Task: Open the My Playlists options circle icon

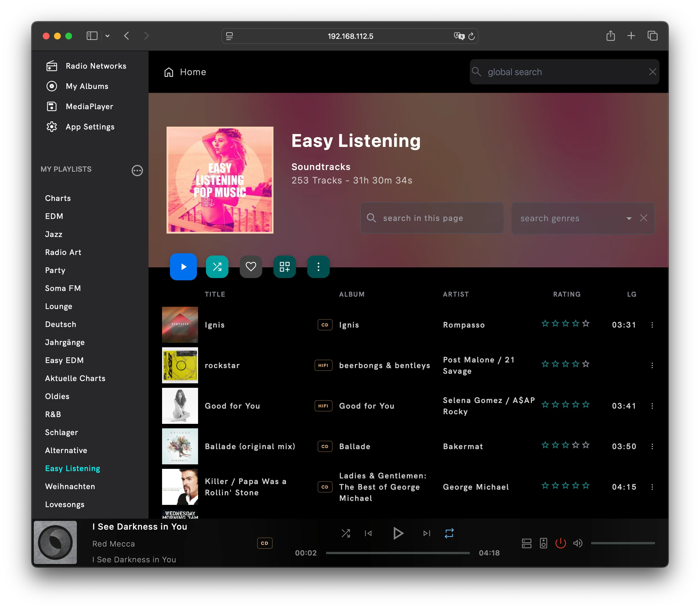Action: click(x=137, y=170)
